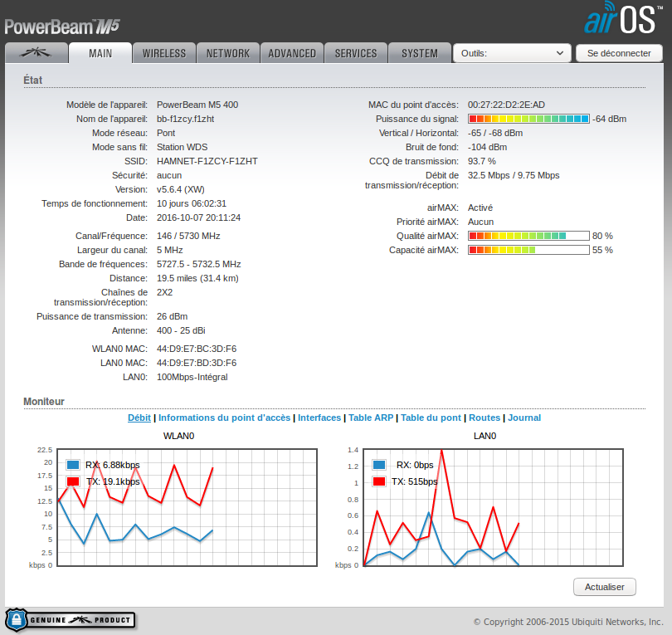Open the Journal link
672x635 pixels.
[524, 418]
